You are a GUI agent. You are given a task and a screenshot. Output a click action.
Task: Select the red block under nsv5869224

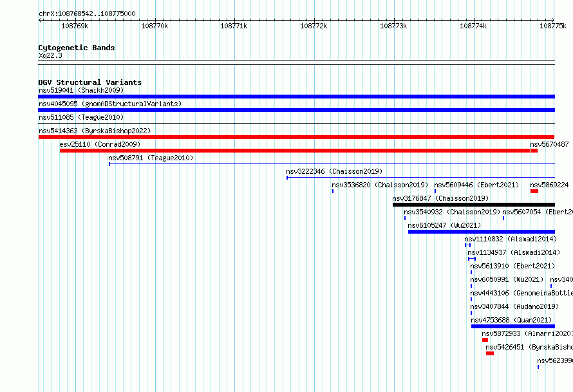coord(534,191)
